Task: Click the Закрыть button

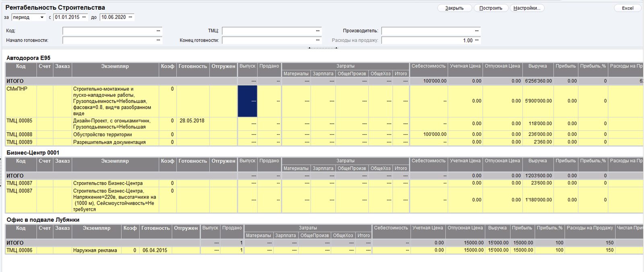Action: coord(454,8)
